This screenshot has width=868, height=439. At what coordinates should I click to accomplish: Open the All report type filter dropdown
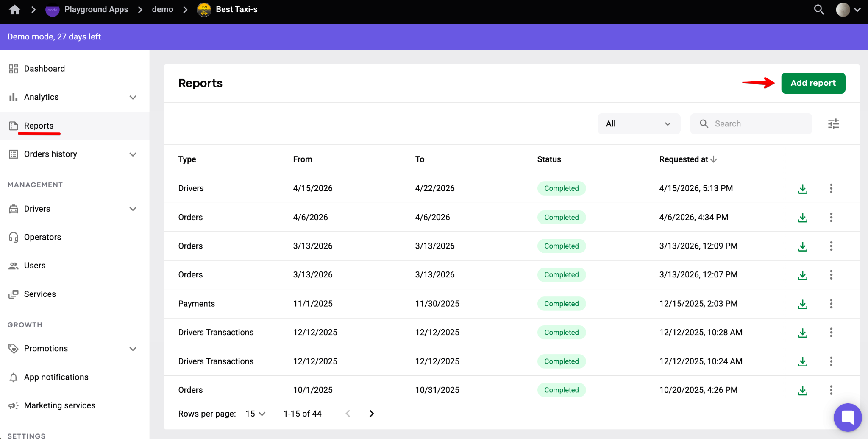tap(639, 124)
